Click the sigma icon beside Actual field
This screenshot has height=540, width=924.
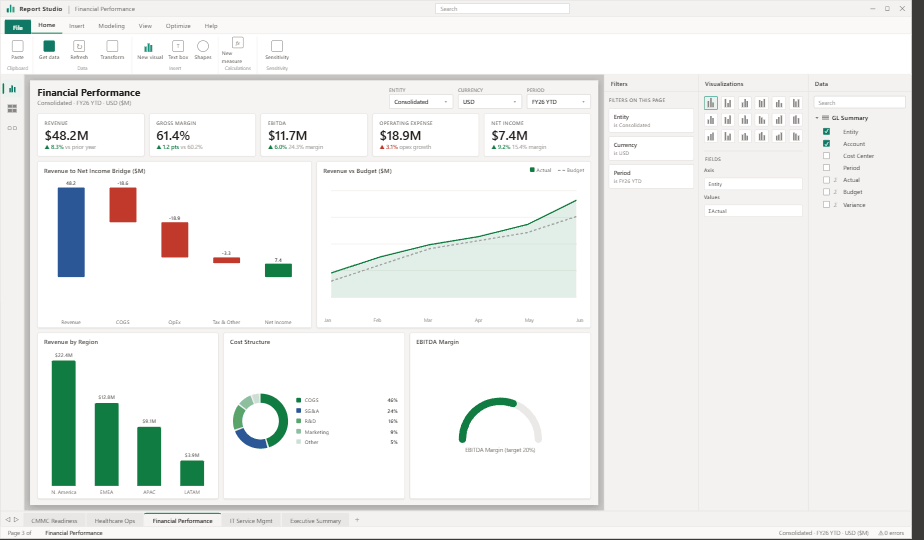pyautogui.click(x=836, y=180)
